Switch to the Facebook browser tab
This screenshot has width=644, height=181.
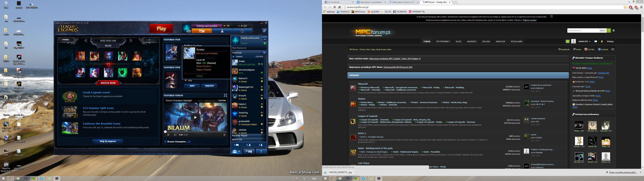tap(338, 2)
